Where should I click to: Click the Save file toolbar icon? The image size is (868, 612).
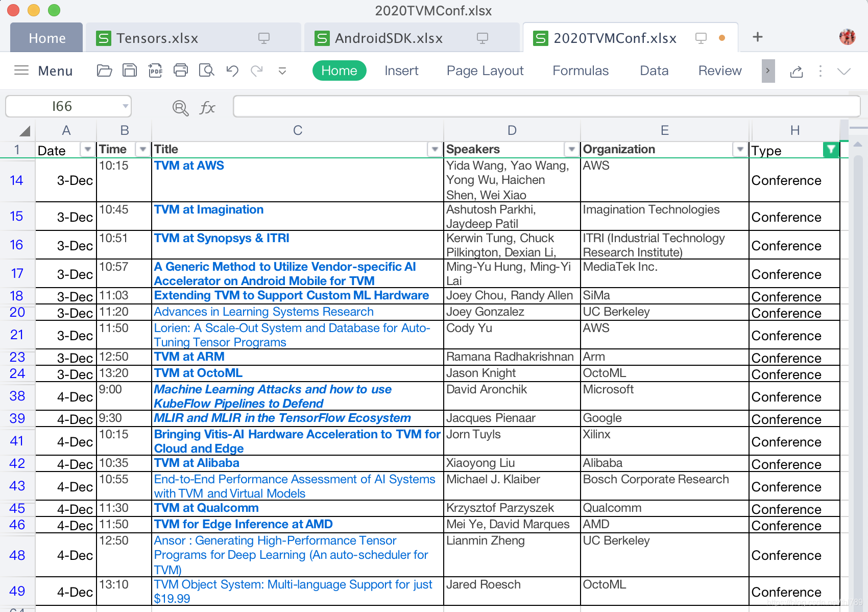pyautogui.click(x=130, y=70)
